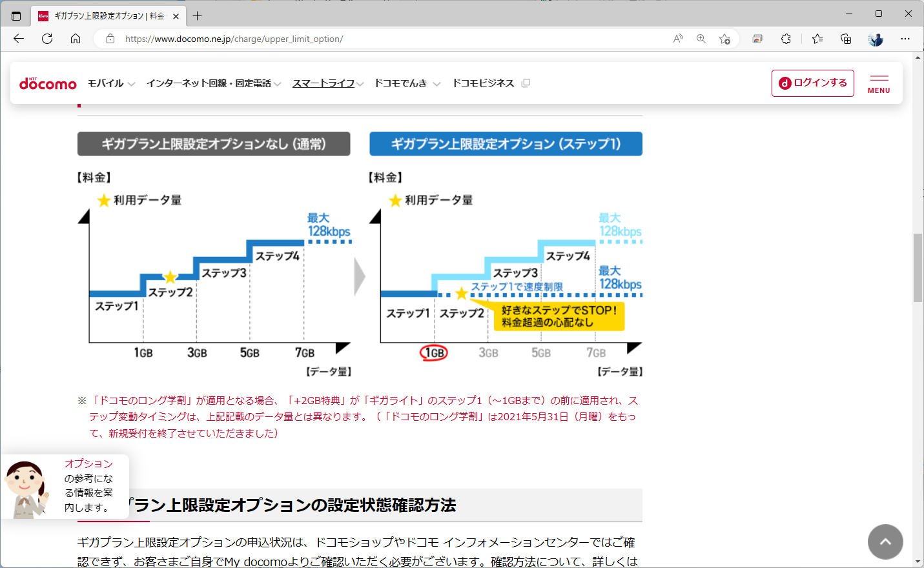Open the MENU hamburger icon
The height and width of the screenshot is (568, 924).
878,83
